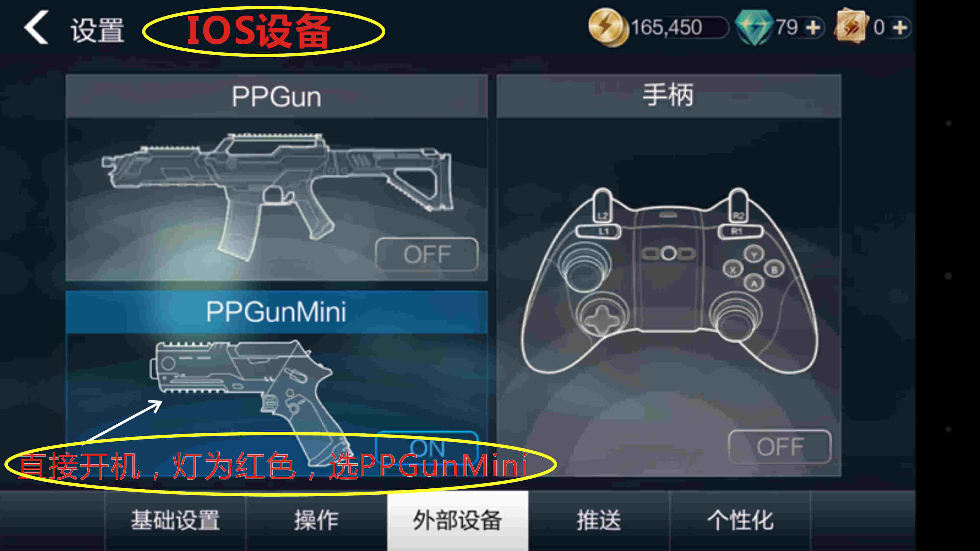Tap the PPGun rifle illustration

click(276, 196)
